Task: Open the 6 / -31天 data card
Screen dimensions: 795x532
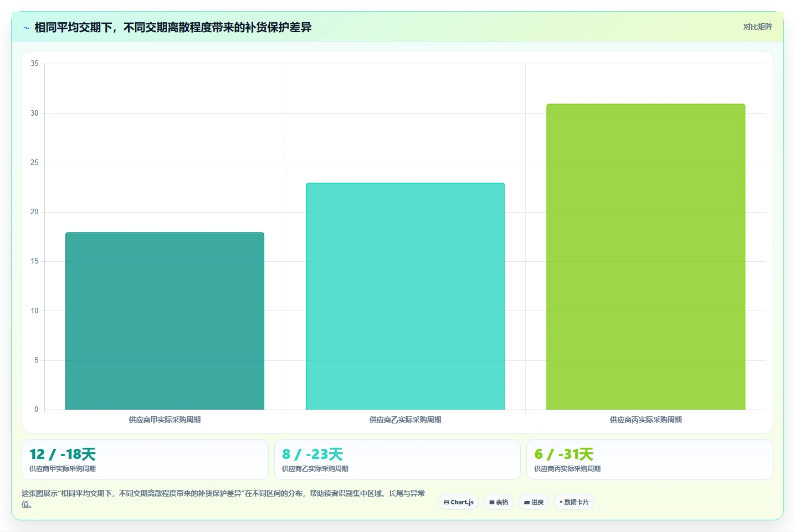Action: pos(649,459)
